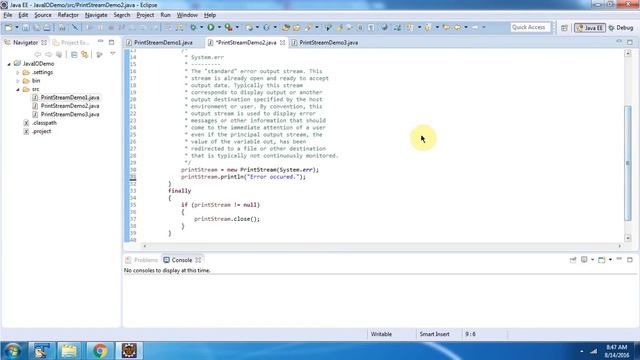
Task: Click the green Run button icon
Action: 211,27
